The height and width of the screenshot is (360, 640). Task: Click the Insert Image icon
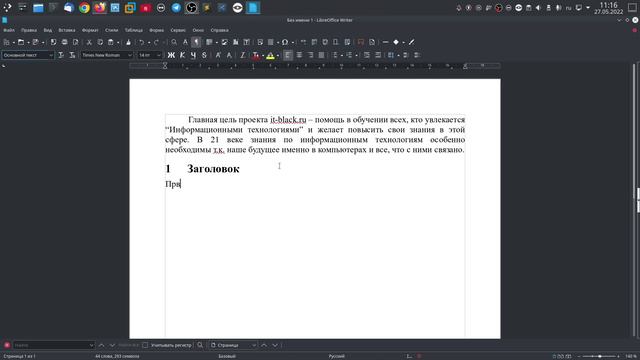tap(224, 42)
